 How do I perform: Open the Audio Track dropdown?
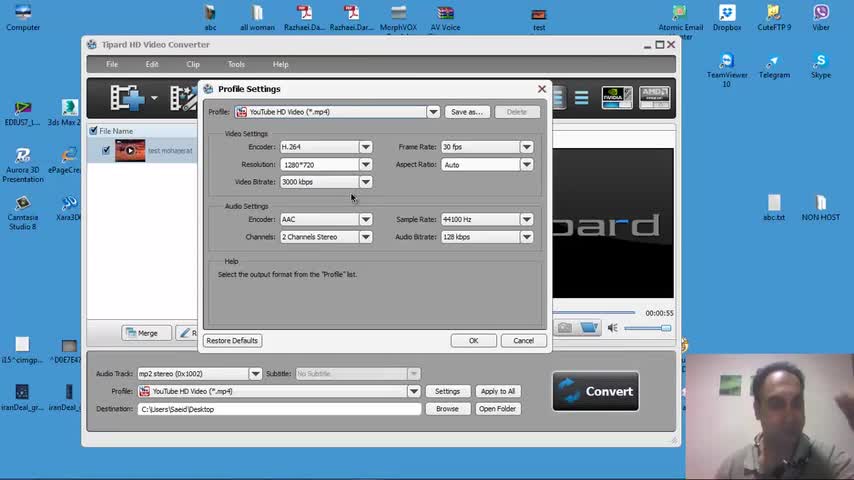(x=255, y=374)
